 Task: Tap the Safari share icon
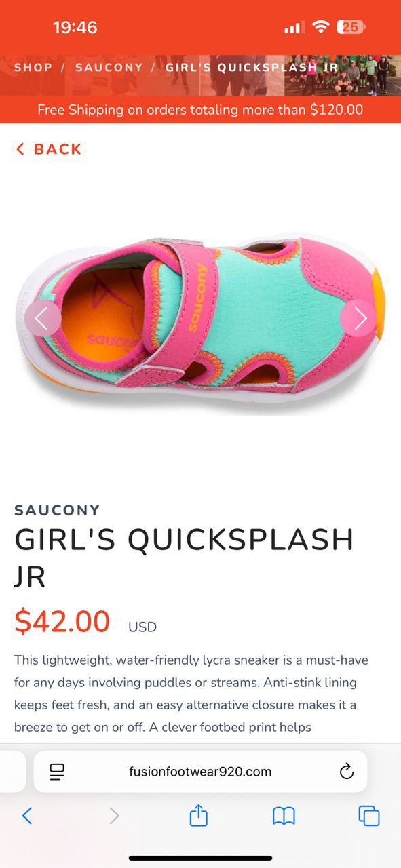coord(198,815)
